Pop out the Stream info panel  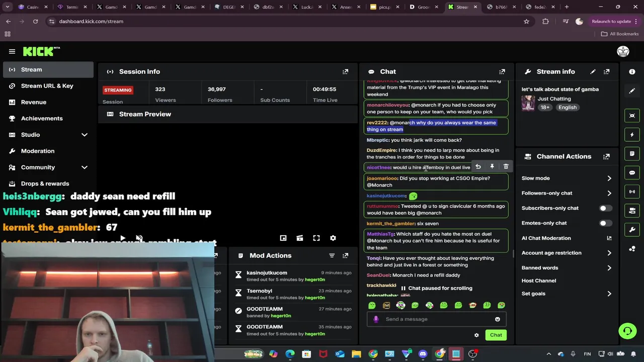click(606, 72)
